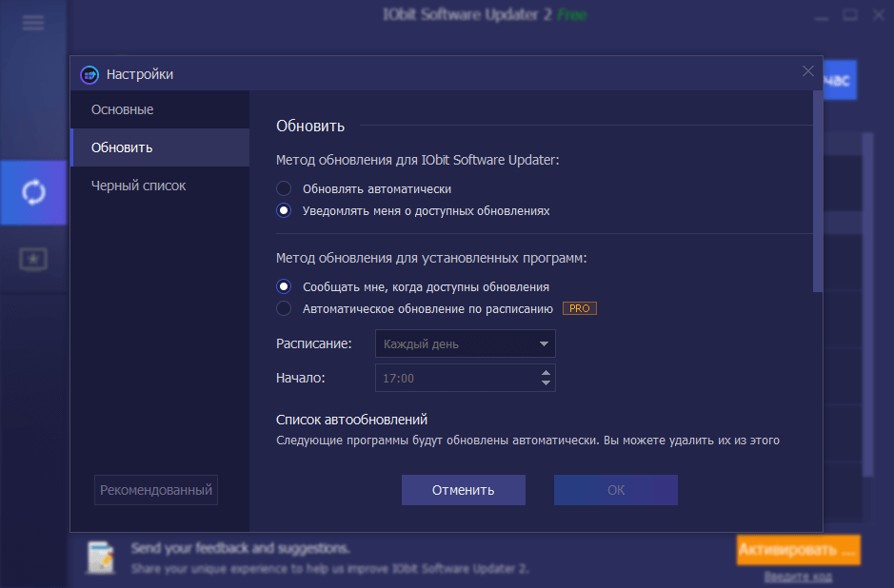Viewport: 894px width, 588px height.
Task: Click the feedback notepad icon
Action: coord(100,558)
